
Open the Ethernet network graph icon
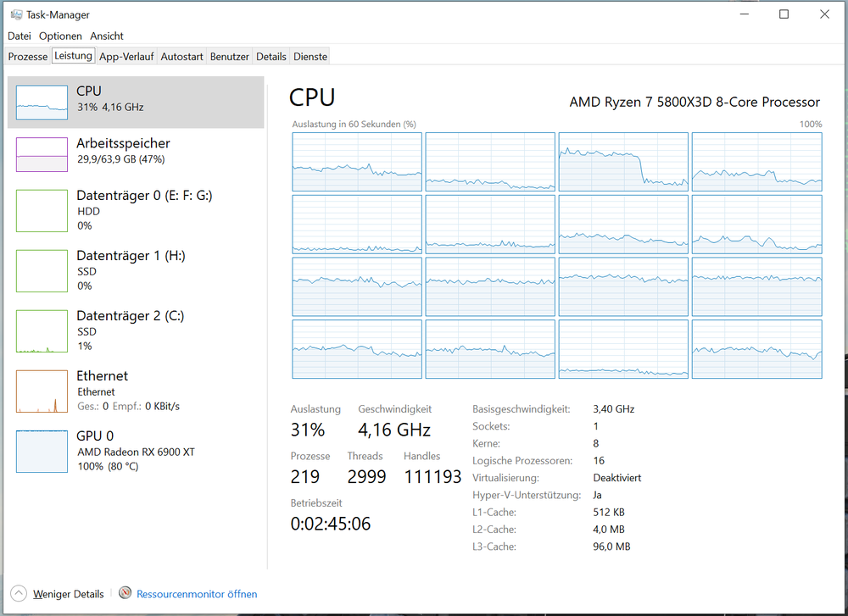[x=42, y=391]
